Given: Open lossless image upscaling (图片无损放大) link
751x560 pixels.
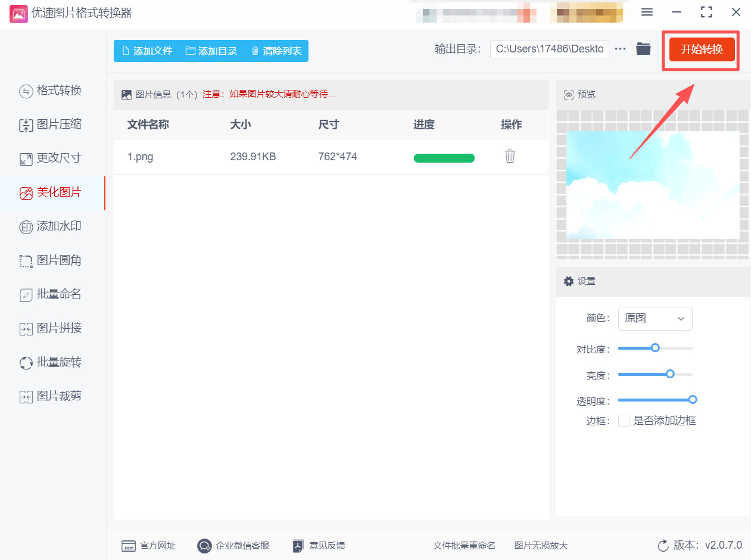Looking at the screenshot, I should tap(541, 545).
